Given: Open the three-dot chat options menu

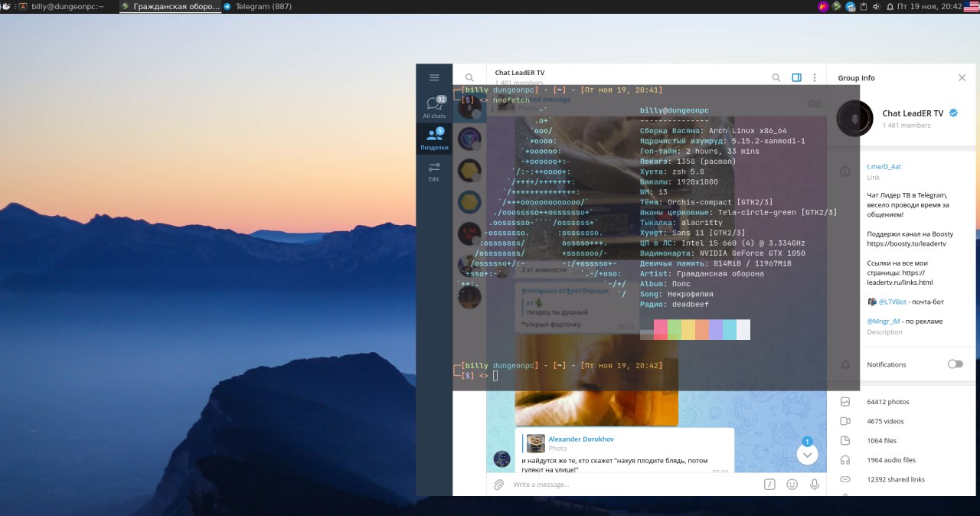Looking at the screenshot, I should 815,77.
